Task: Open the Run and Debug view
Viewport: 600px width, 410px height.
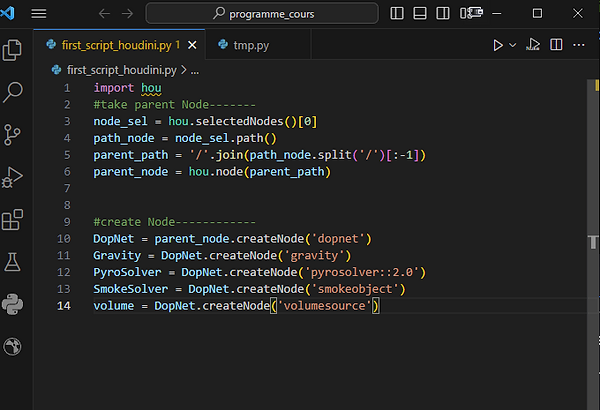Action: pyautogui.click(x=13, y=177)
